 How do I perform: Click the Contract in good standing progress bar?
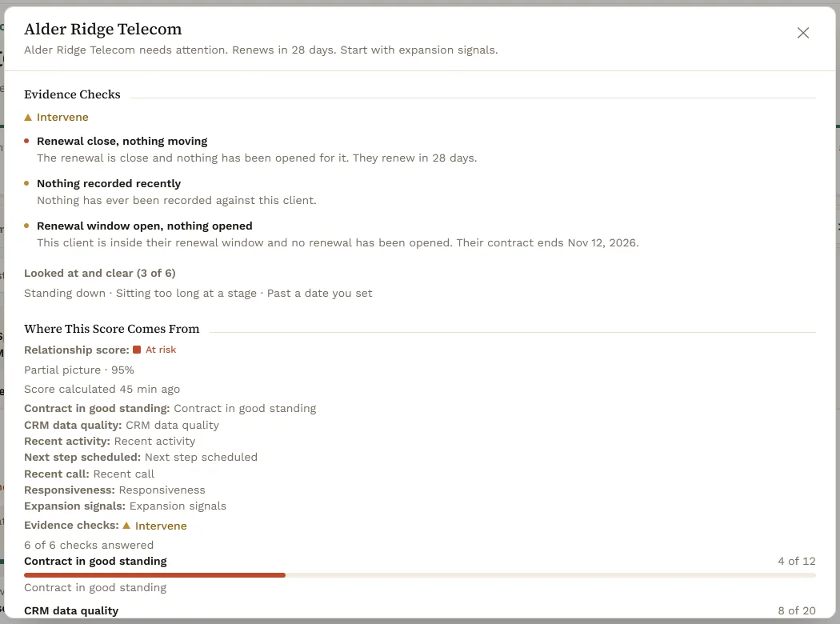point(420,575)
